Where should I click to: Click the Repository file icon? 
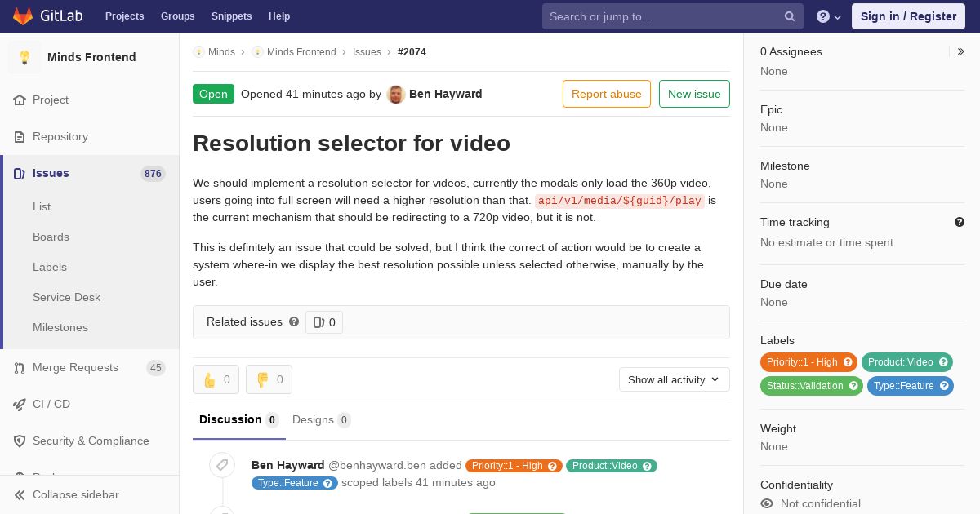click(20, 137)
